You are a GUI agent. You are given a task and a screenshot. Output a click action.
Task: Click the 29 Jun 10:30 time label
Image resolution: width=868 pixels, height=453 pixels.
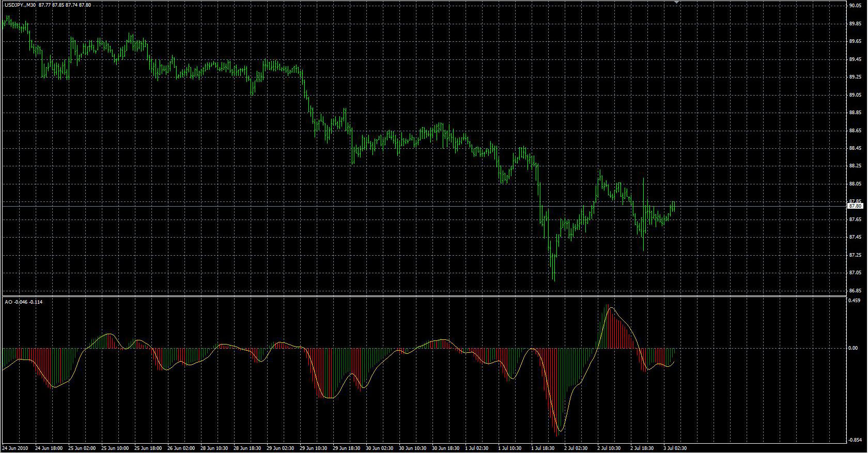point(313,448)
